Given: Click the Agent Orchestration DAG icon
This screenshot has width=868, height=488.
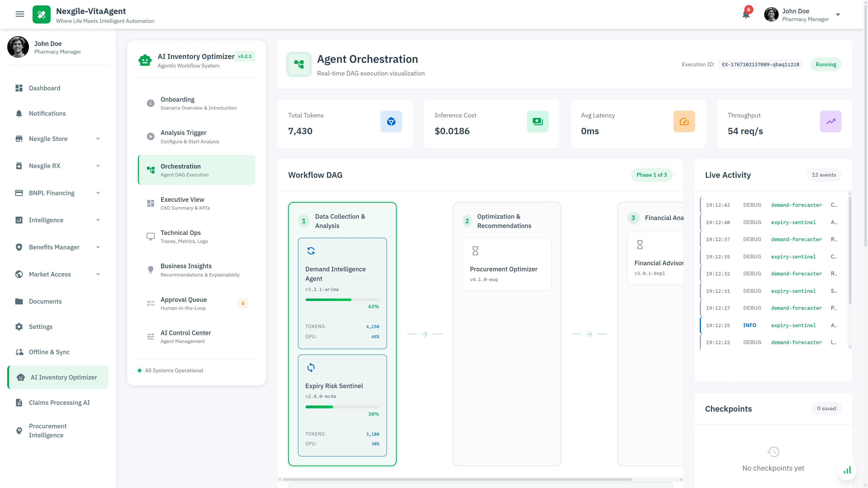Looking at the screenshot, I should coord(299,64).
